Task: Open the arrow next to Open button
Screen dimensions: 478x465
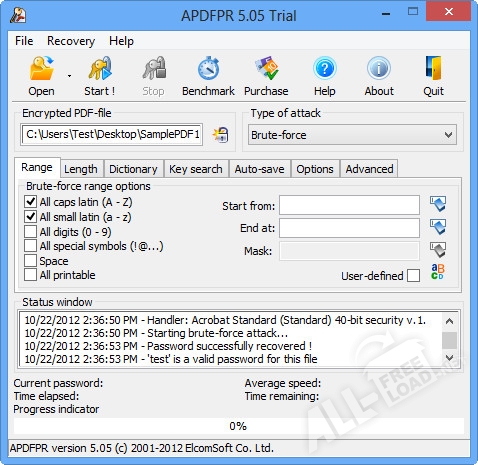Action: [x=69, y=76]
